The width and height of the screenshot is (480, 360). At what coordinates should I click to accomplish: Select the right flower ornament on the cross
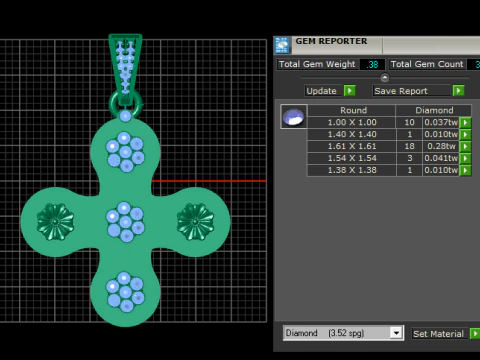[195, 222]
